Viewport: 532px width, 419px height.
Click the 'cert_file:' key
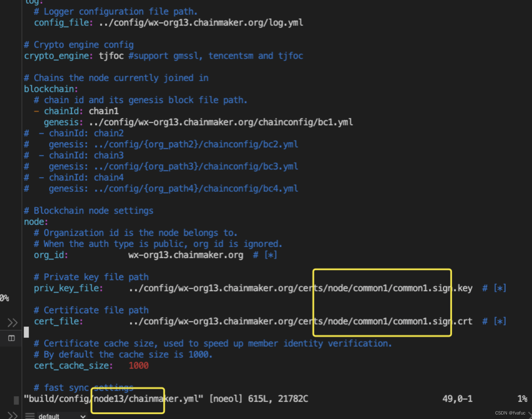59,321
